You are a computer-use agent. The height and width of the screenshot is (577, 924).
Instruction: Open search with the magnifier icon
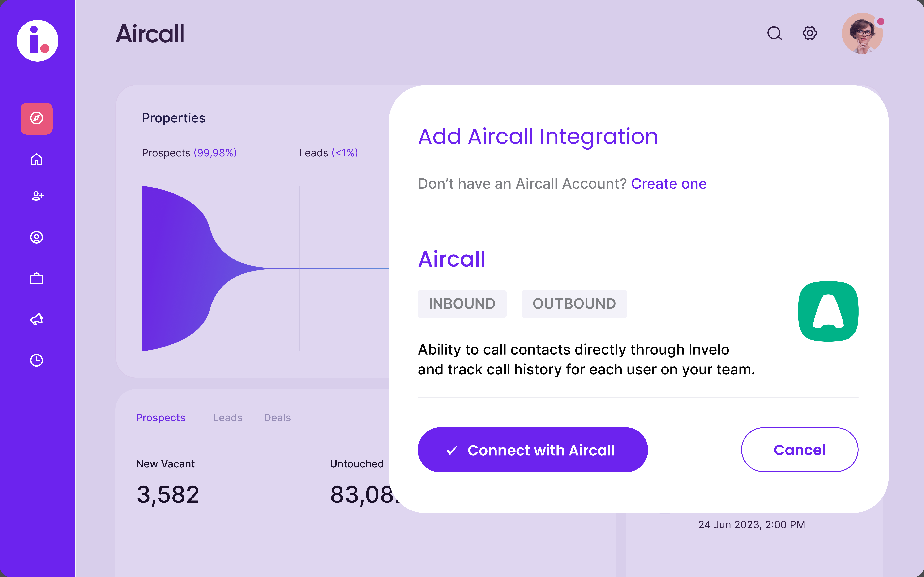click(774, 33)
